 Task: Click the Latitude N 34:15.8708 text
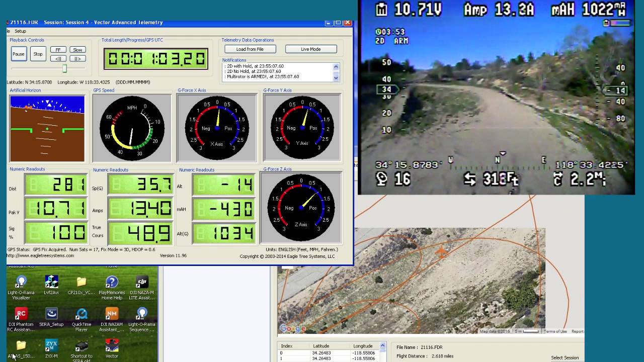29,82
